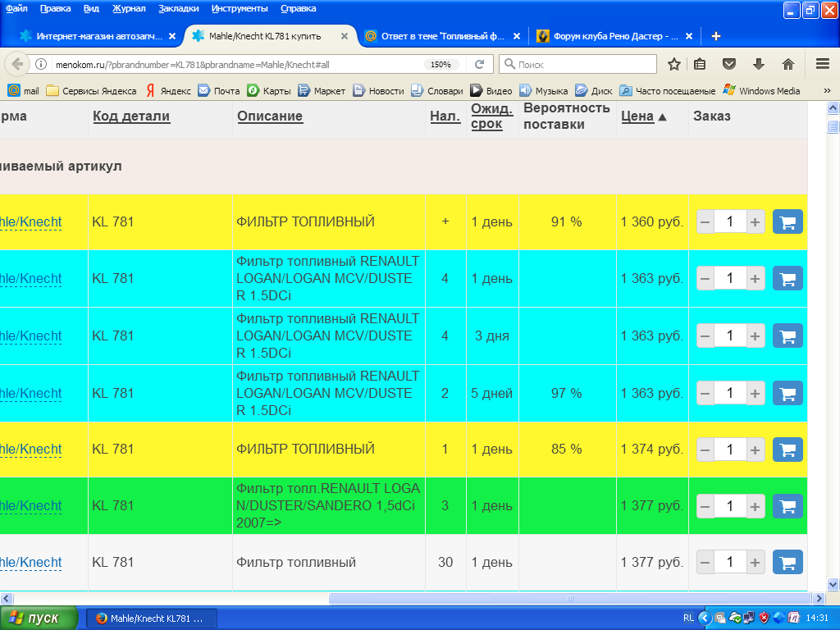Switch to the Интернет-магазин автозапч tab
The height and width of the screenshot is (630, 840).
tap(98, 36)
